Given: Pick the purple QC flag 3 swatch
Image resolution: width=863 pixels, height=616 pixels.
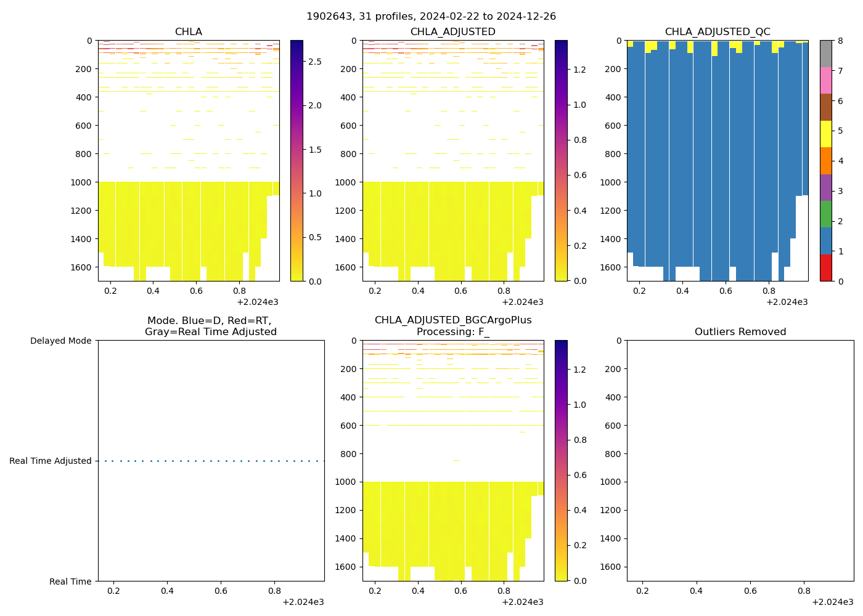Looking at the screenshot, I should click(825, 187).
